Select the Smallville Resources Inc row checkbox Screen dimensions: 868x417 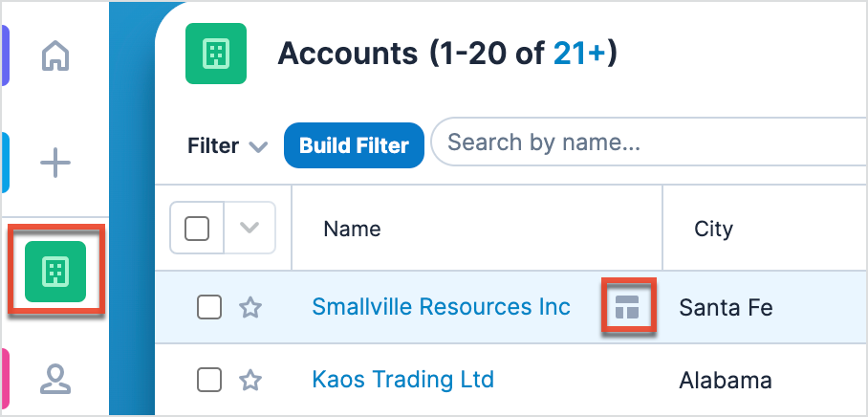[209, 307]
